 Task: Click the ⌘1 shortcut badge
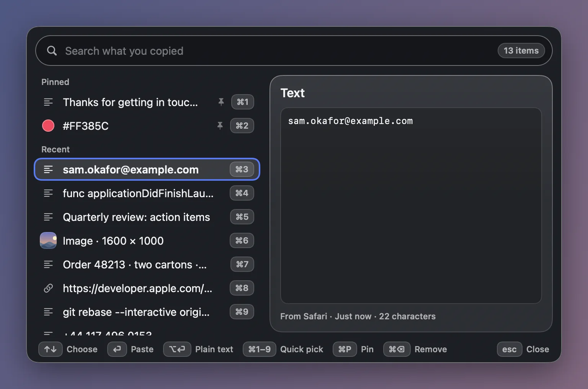tap(243, 102)
